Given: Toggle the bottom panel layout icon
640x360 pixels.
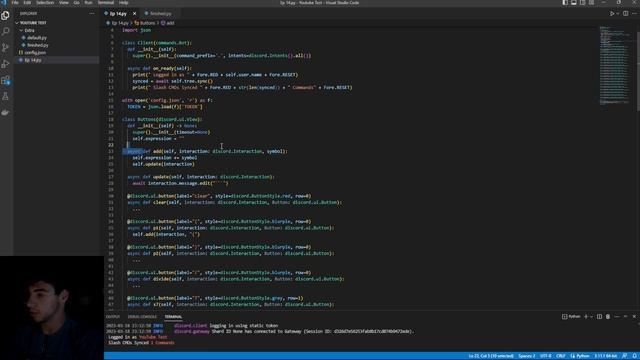Looking at the screenshot, I should 574,2.
